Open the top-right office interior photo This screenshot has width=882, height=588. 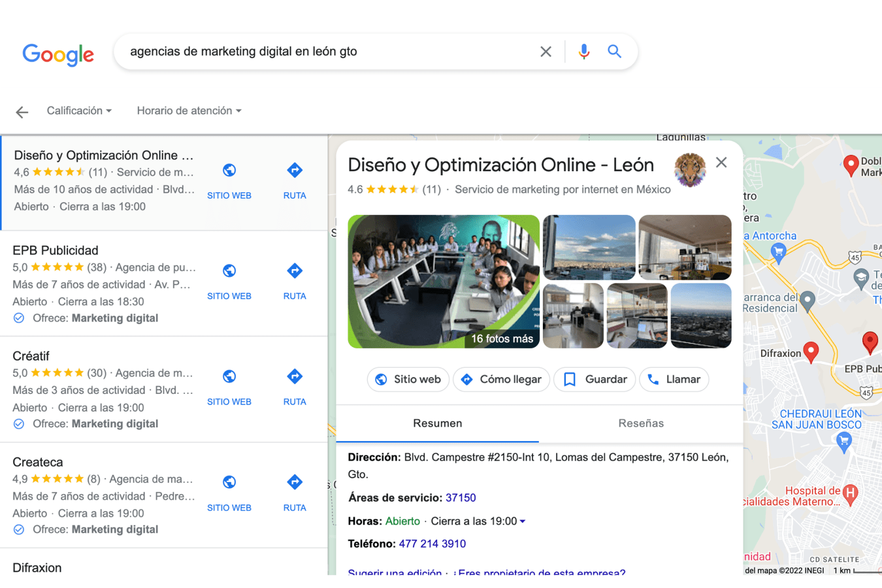(685, 248)
